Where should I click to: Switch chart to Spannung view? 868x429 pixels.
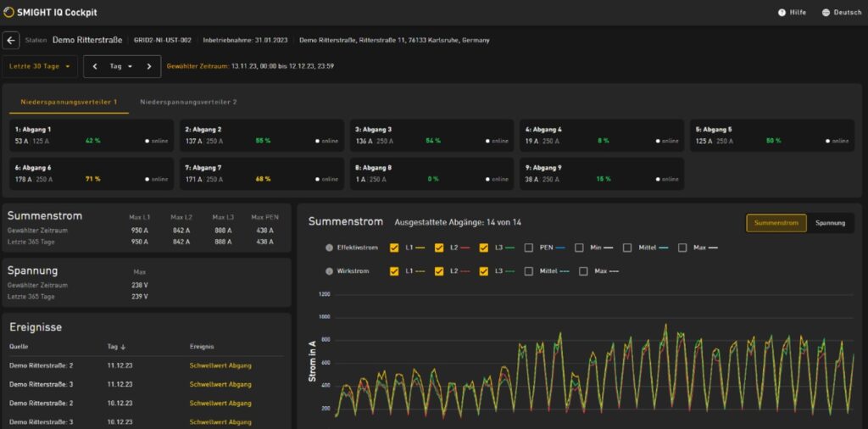pos(830,223)
